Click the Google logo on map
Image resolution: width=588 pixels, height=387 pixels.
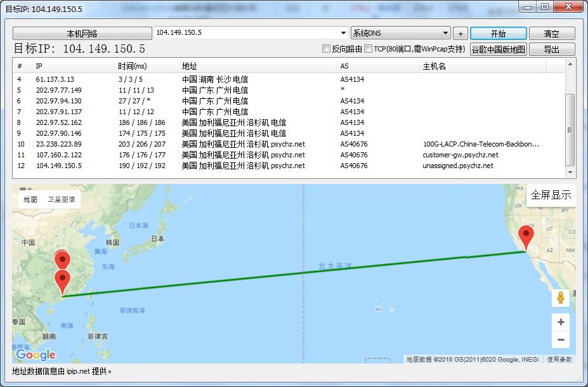tap(36, 355)
